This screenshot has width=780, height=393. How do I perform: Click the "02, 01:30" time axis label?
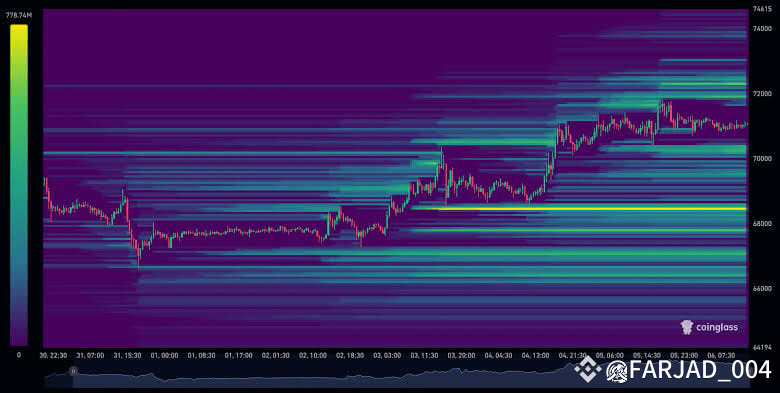[x=276, y=356]
